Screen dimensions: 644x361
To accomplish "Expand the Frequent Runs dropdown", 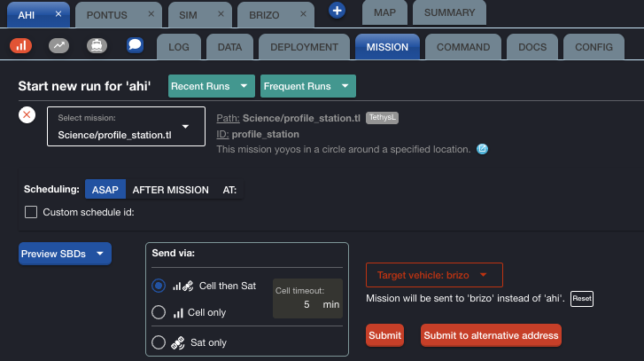I will (x=307, y=86).
